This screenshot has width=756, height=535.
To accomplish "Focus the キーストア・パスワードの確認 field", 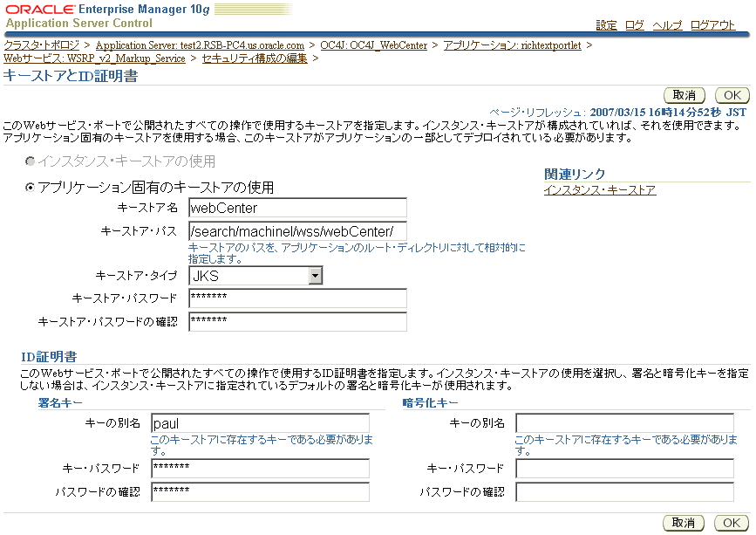I will pos(297,322).
